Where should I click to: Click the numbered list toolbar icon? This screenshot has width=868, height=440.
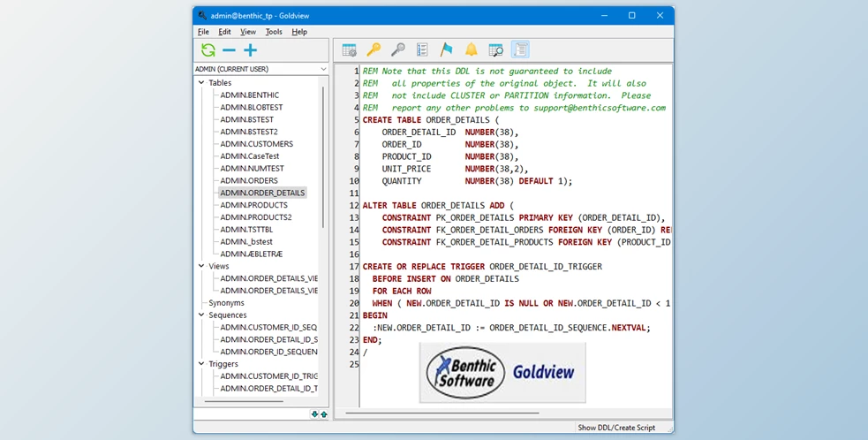422,50
